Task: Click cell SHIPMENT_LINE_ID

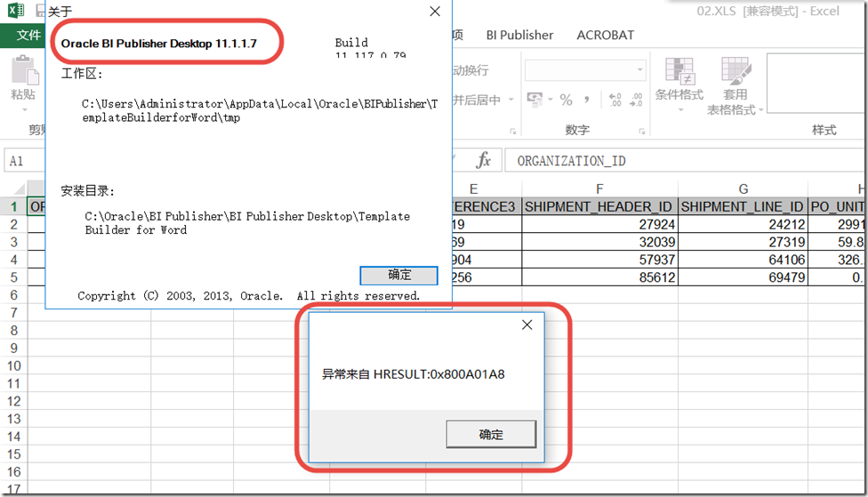Action: [x=743, y=206]
